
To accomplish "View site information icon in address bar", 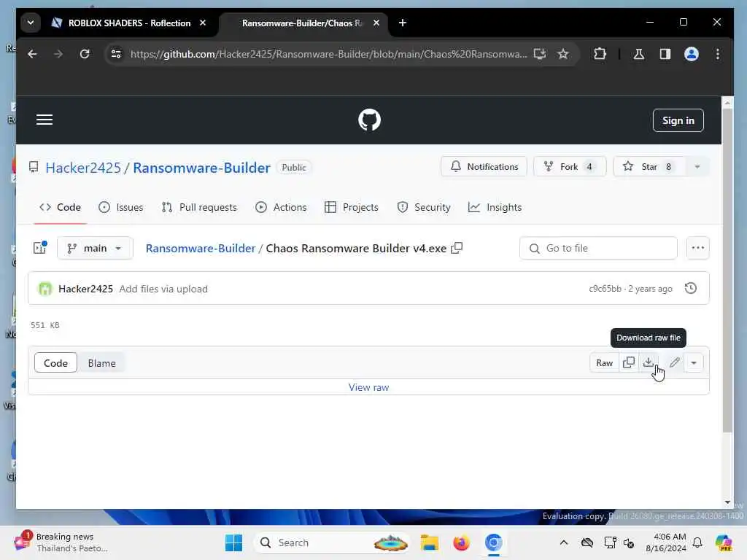I will tap(116, 54).
